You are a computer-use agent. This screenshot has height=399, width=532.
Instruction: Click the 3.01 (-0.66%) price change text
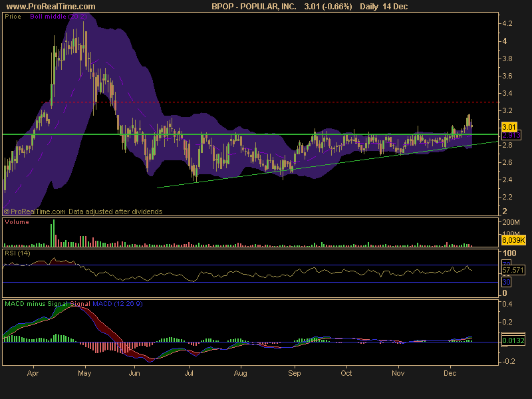point(328,7)
